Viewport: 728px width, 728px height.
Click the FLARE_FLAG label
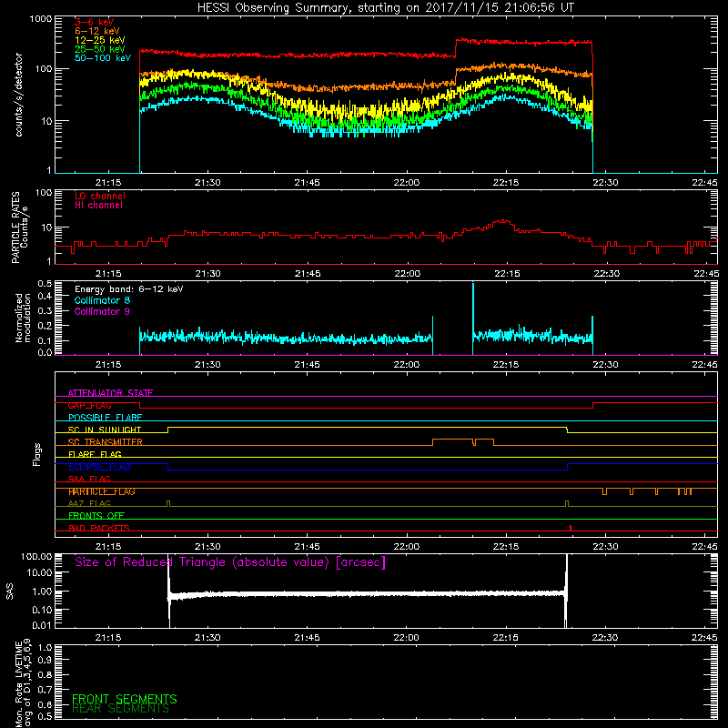click(x=95, y=454)
